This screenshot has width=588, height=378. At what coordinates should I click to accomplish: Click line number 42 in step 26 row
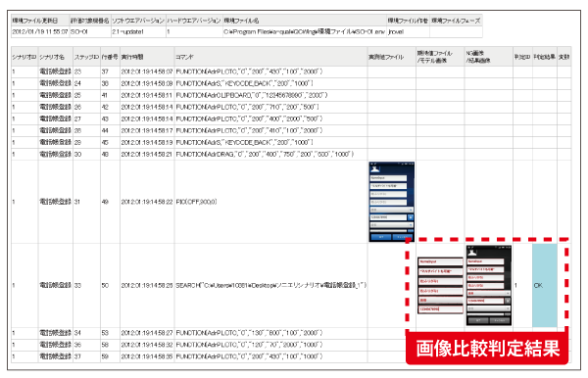click(110, 107)
